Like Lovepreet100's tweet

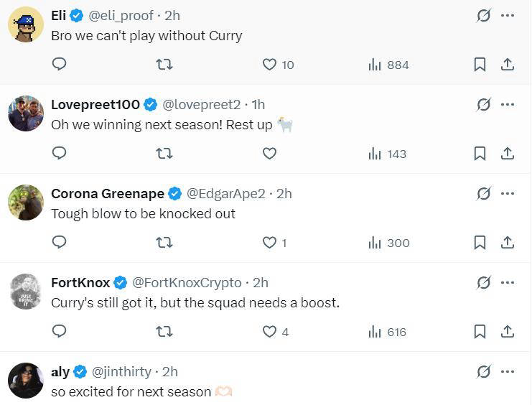(269, 153)
